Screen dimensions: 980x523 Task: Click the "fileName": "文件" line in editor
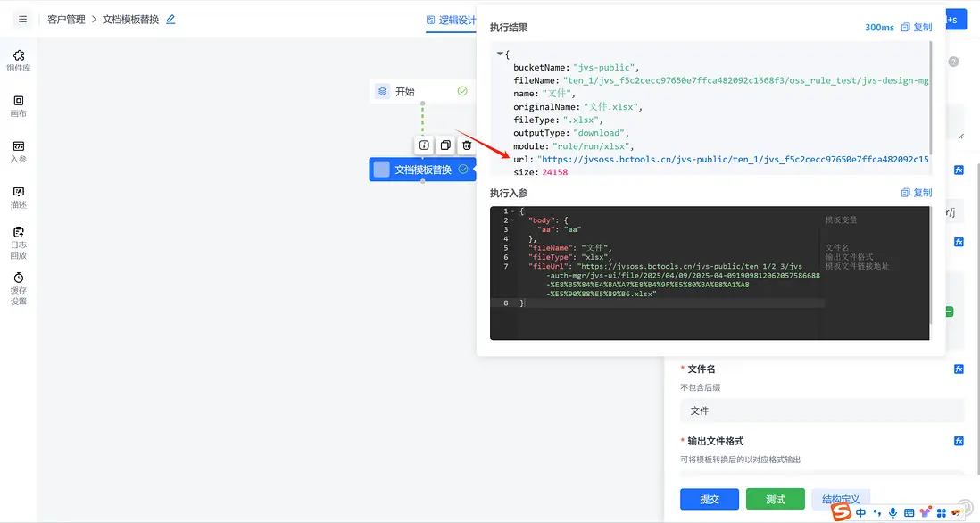(570, 248)
